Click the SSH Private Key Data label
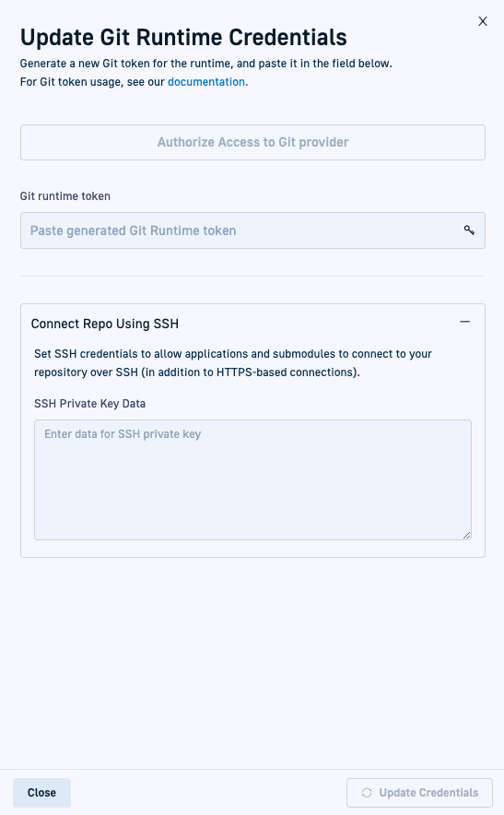 (90, 404)
